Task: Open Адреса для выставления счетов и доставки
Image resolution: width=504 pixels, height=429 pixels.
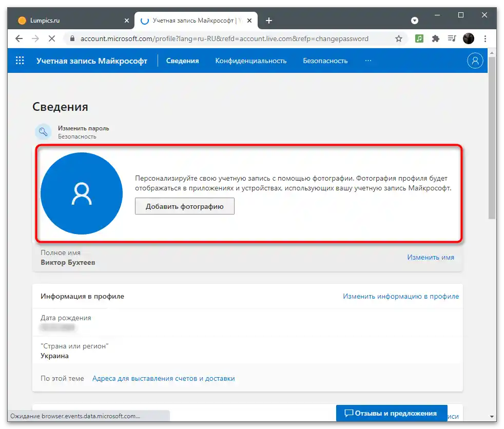Action: pos(164,379)
